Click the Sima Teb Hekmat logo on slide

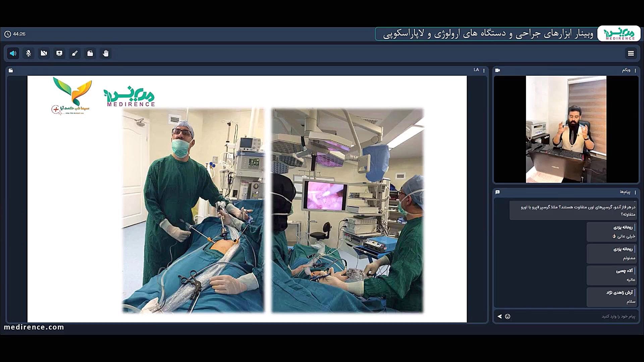pyautogui.click(x=71, y=96)
